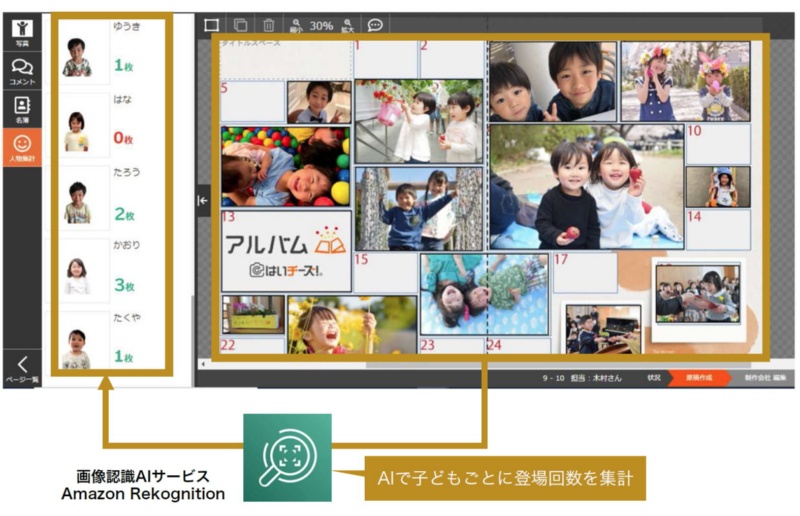Zoom in with the 拡大 magnifier
The height and width of the screenshot is (516, 800).
click(x=347, y=26)
